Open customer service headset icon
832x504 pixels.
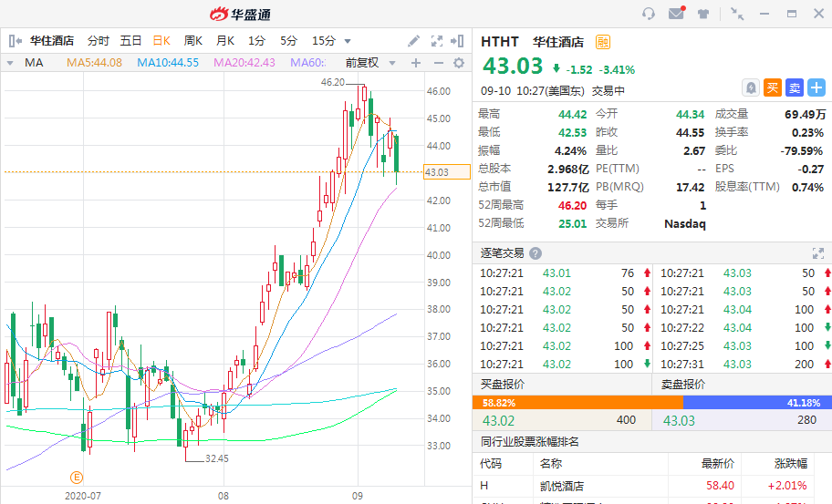point(649,14)
